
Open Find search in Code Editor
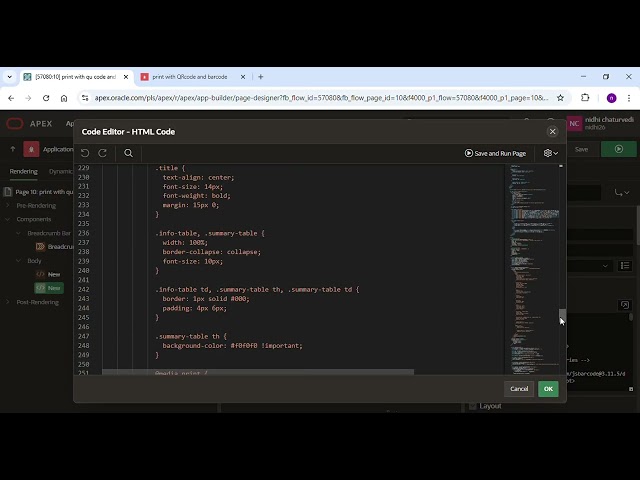click(x=128, y=153)
